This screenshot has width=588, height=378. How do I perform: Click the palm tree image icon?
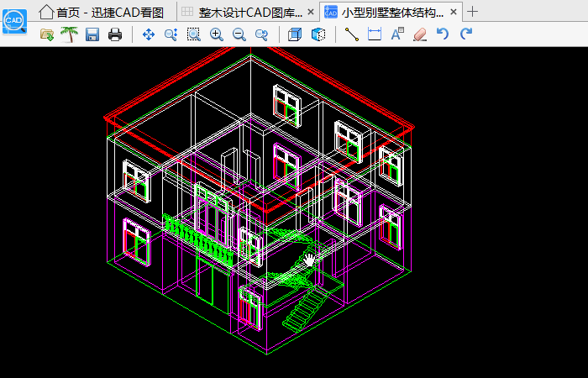point(69,34)
